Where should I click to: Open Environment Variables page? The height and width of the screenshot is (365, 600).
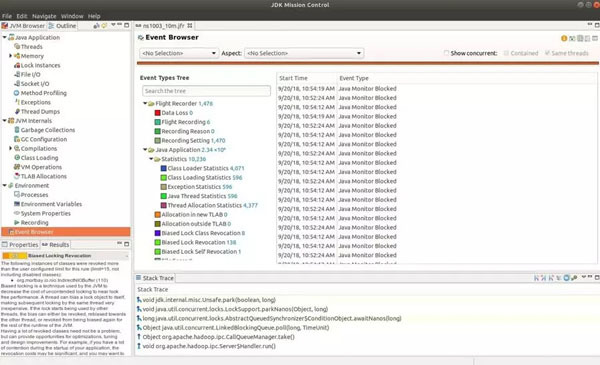click(x=48, y=204)
